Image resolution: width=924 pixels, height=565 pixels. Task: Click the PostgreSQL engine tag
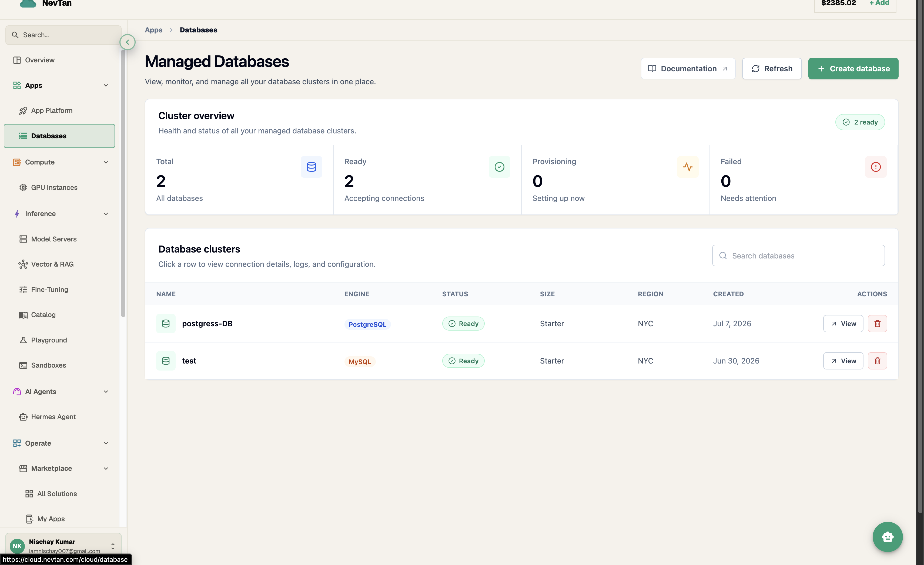coord(367,324)
